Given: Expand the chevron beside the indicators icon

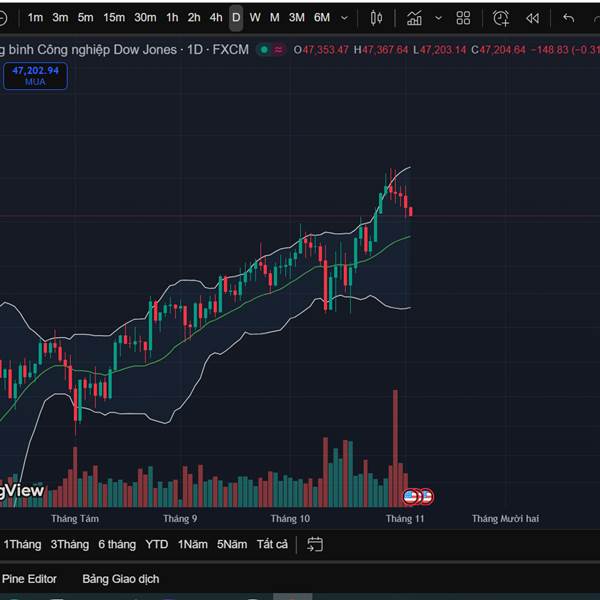Looking at the screenshot, I should [x=439, y=18].
